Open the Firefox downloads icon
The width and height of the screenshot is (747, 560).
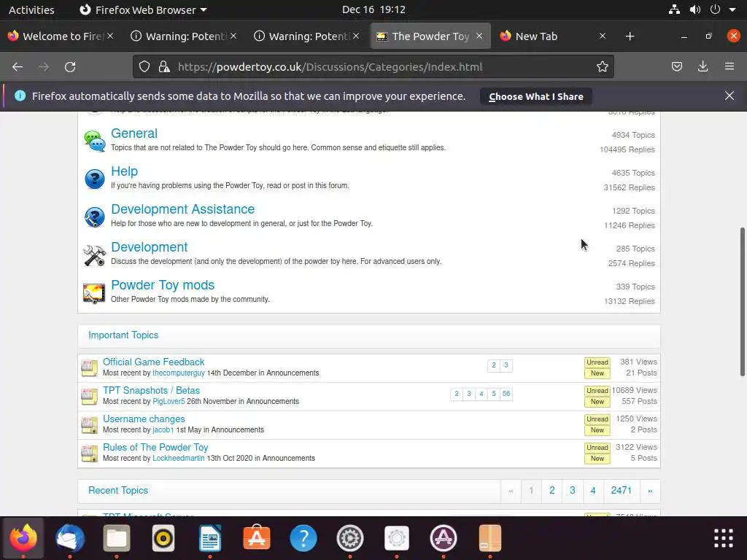(703, 66)
